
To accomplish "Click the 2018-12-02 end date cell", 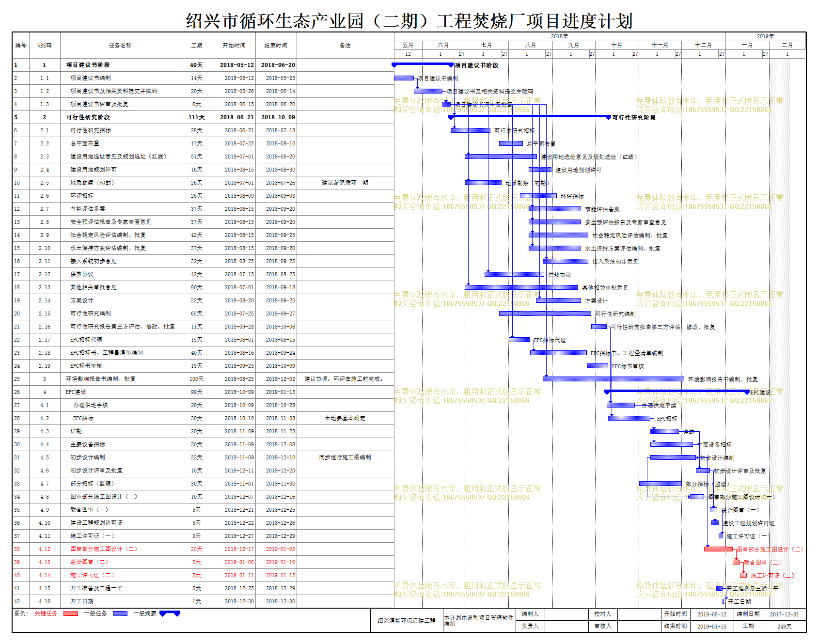I will 281,379.
